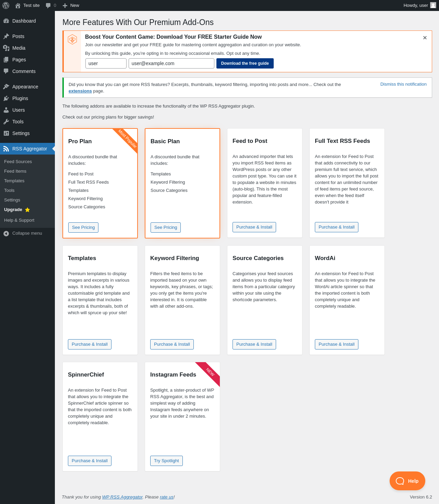Screen dimensions: 439x504
Task: Purchase & Install Keyword Filtering
Action: tap(172, 344)
